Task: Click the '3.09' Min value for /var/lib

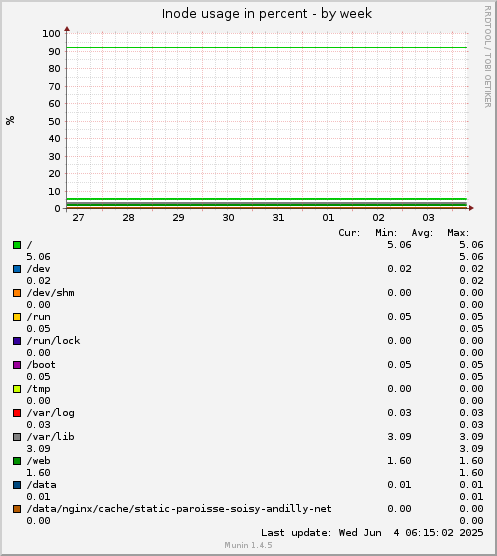Action: point(399,437)
